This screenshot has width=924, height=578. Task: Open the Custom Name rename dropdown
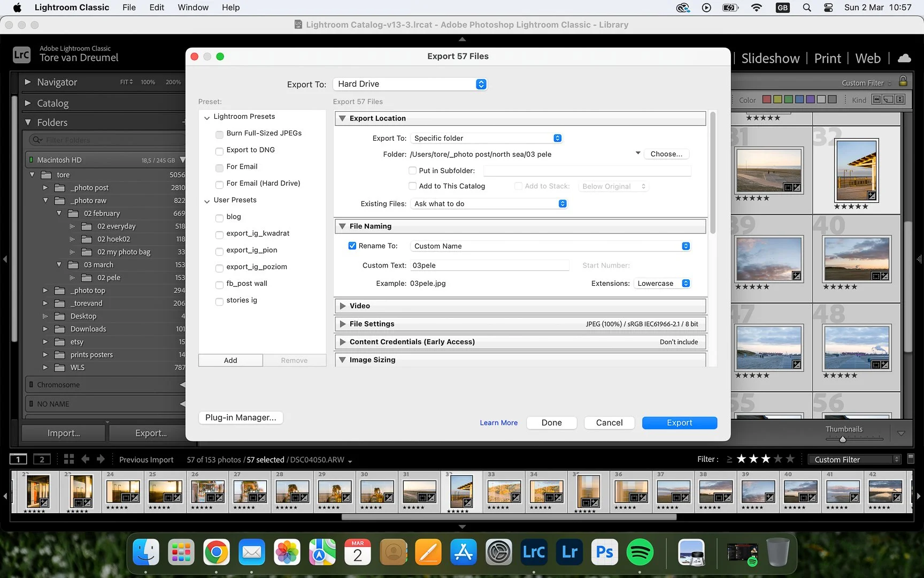pyautogui.click(x=550, y=246)
